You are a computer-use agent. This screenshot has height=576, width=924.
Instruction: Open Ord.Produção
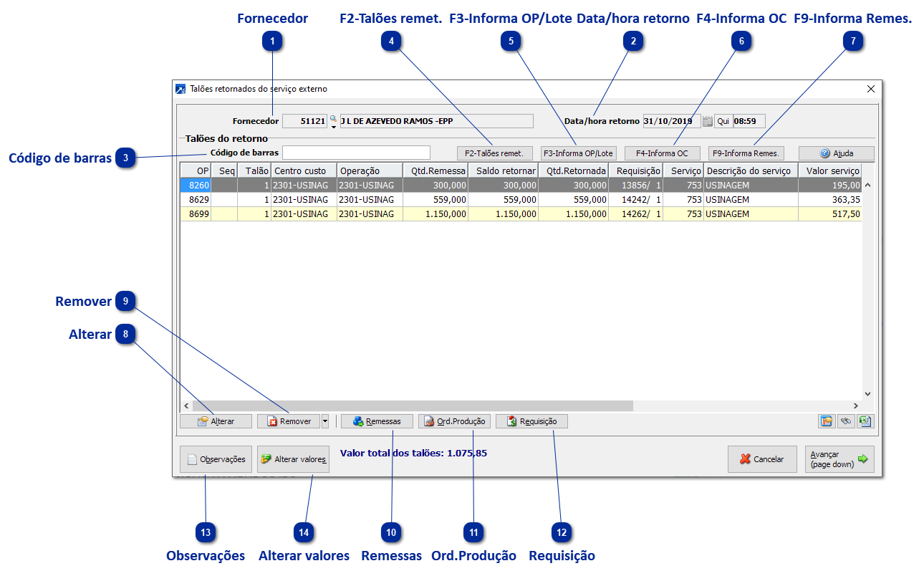coord(454,421)
